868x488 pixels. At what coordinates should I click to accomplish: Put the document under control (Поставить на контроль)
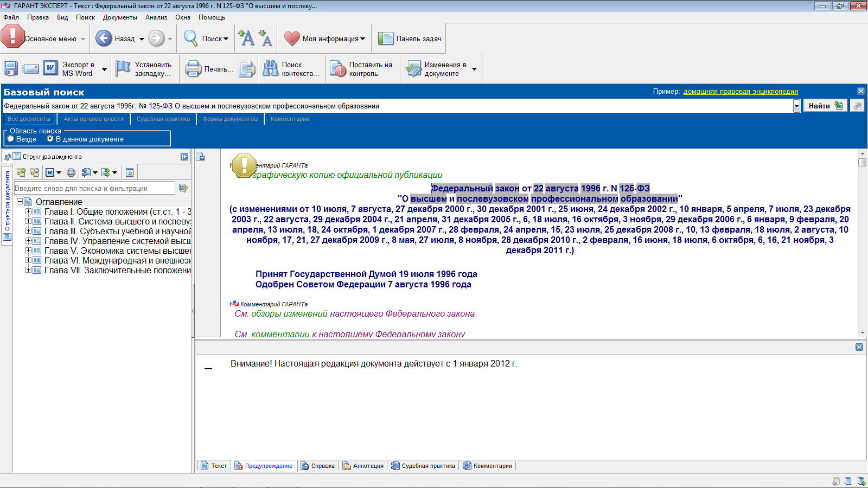tap(337, 68)
